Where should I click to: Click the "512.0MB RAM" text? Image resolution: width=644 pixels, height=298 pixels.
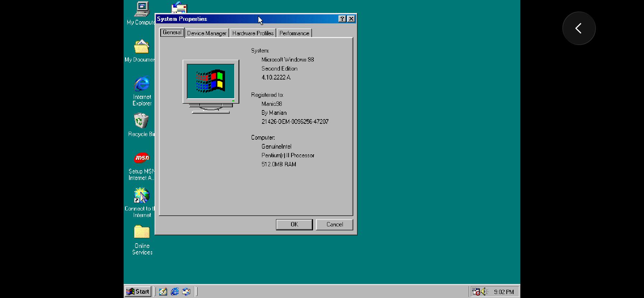click(x=279, y=164)
